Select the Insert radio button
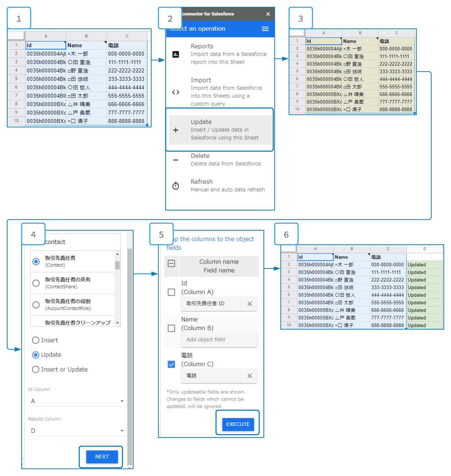 [x=36, y=340]
